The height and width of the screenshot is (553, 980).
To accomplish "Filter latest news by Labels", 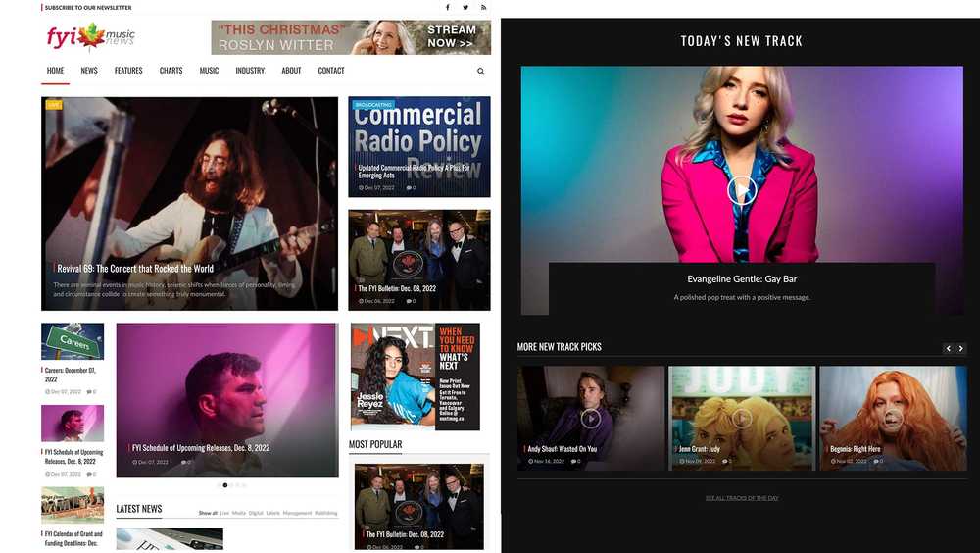I will tap(273, 513).
